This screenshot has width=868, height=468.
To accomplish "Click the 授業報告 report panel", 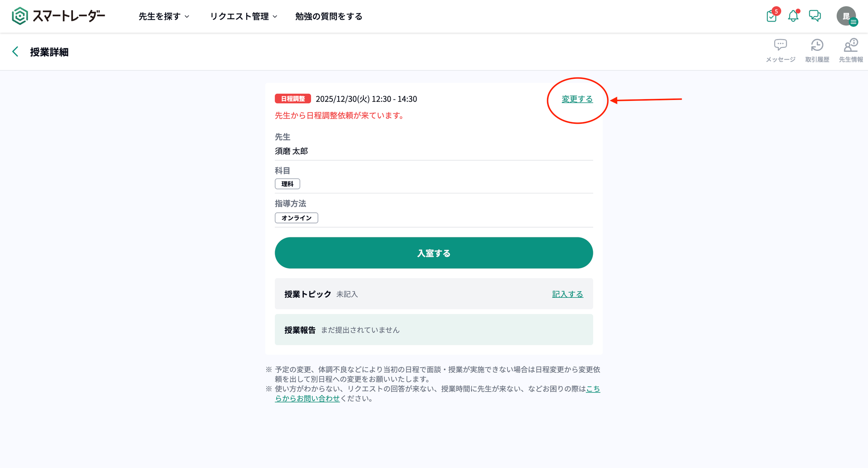I will click(434, 330).
